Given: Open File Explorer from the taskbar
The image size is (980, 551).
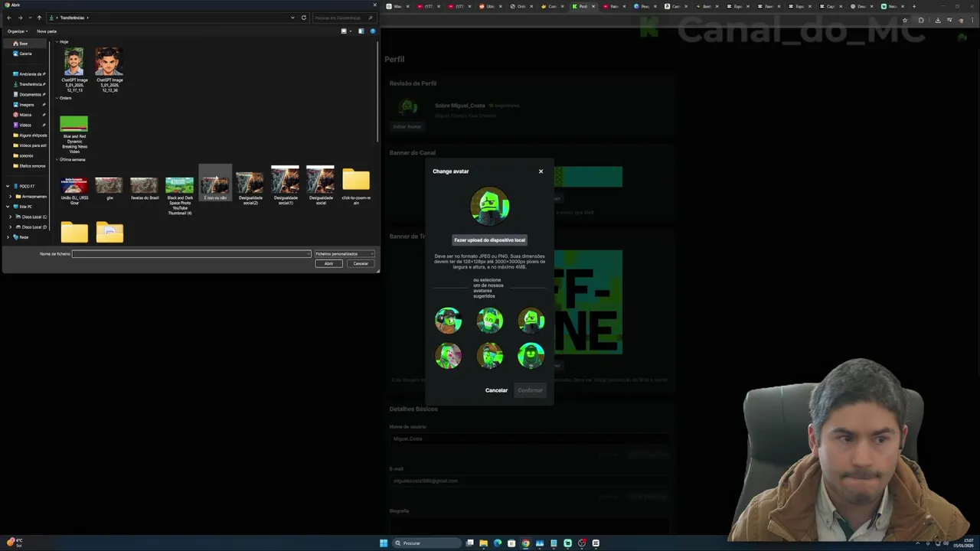Looking at the screenshot, I should 483,543.
